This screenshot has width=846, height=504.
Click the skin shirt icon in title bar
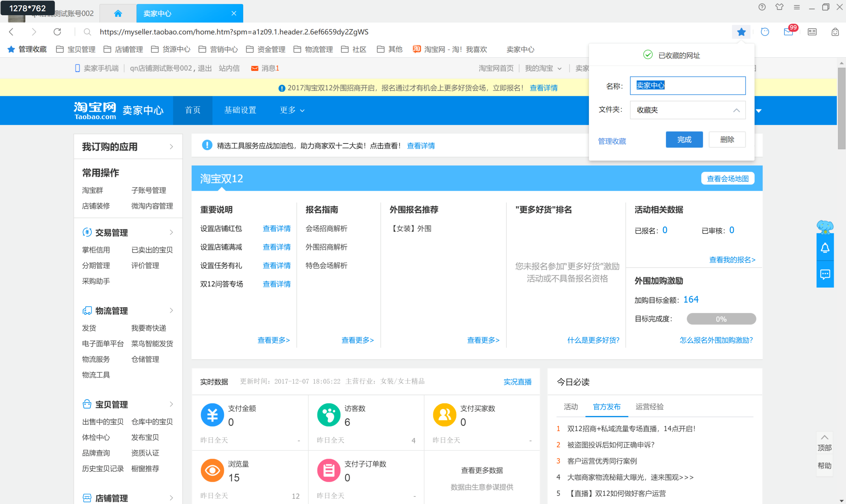coord(779,7)
